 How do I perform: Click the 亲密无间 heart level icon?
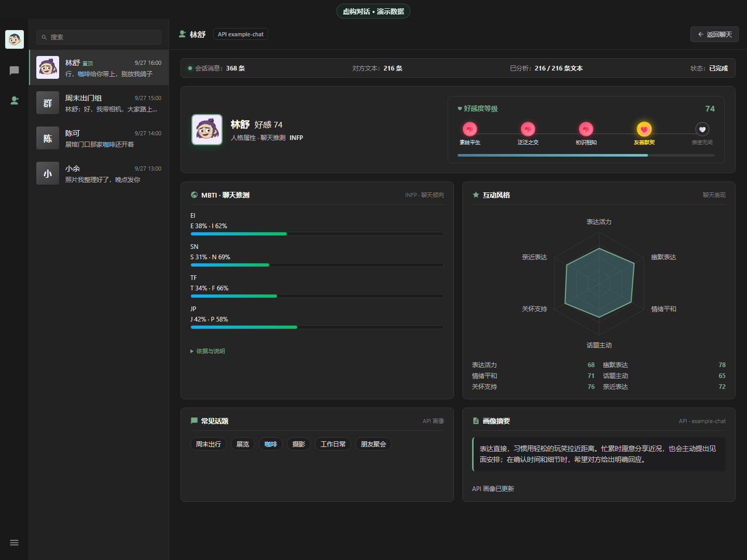[702, 129]
